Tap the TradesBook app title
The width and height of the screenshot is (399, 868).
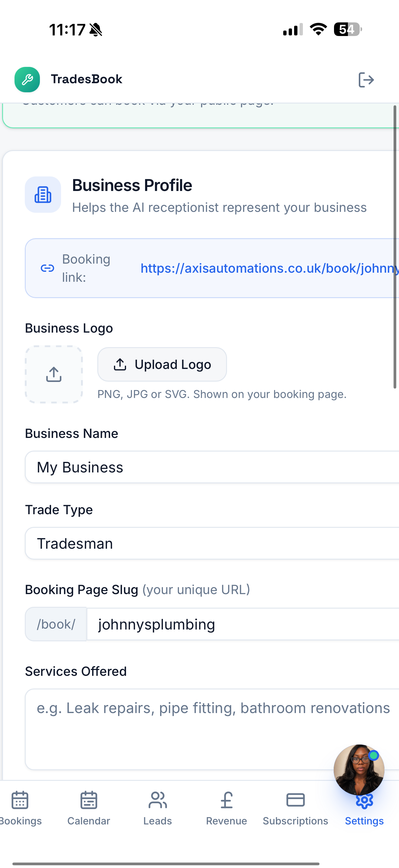[86, 79]
